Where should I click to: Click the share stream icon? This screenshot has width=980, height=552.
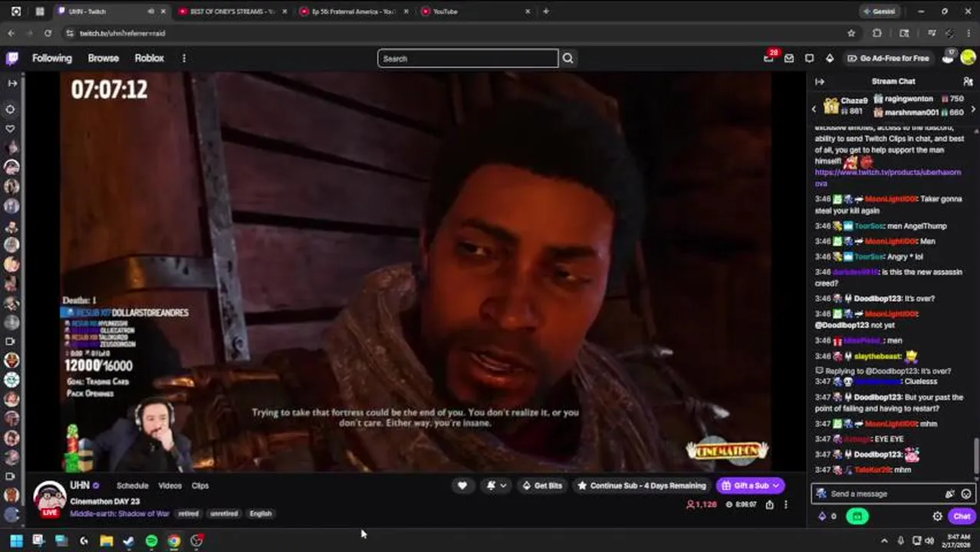click(x=769, y=504)
